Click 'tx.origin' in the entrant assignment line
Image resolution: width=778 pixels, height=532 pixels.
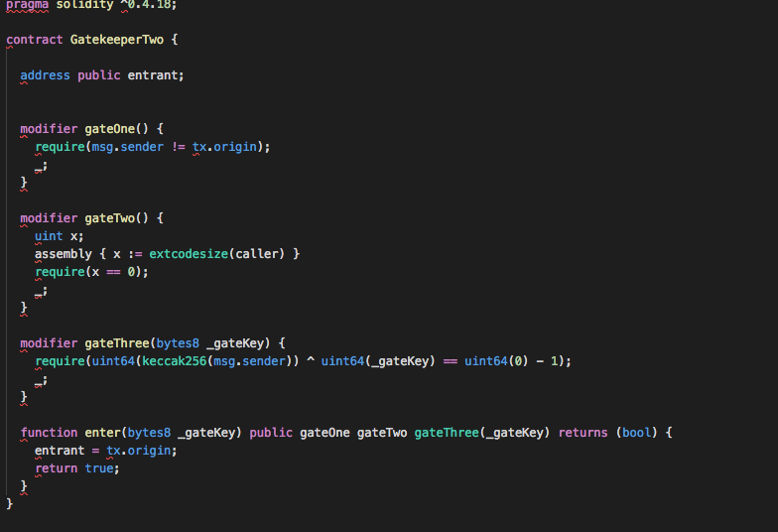pos(138,451)
